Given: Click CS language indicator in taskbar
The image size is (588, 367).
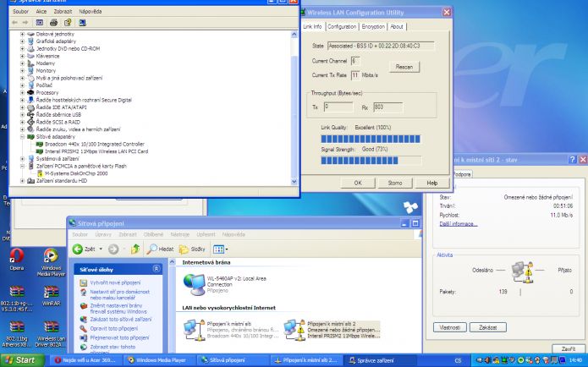Looking at the screenshot, I should pos(458,360).
